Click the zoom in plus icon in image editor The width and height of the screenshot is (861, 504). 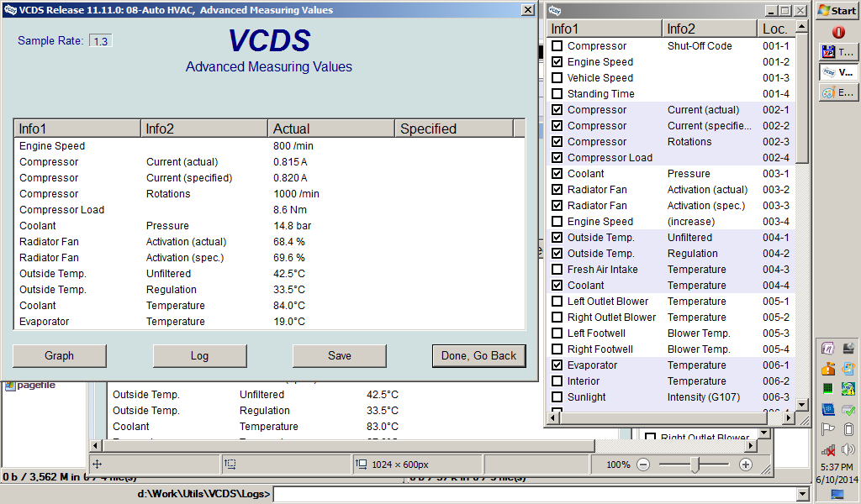pos(745,465)
